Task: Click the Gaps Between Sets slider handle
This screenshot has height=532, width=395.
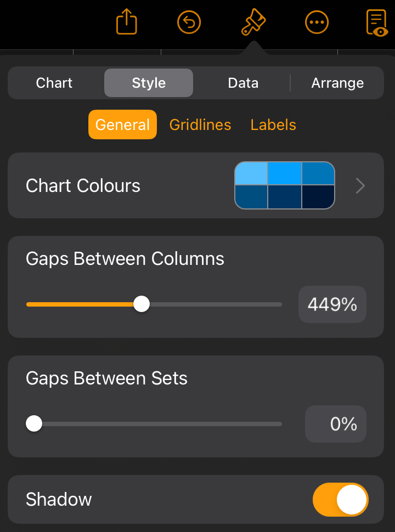Action: pos(34,423)
